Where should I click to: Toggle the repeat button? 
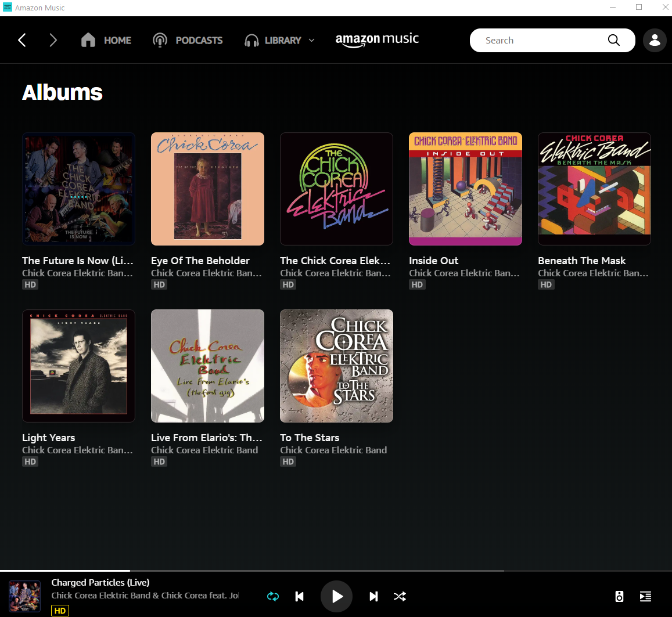point(272,596)
